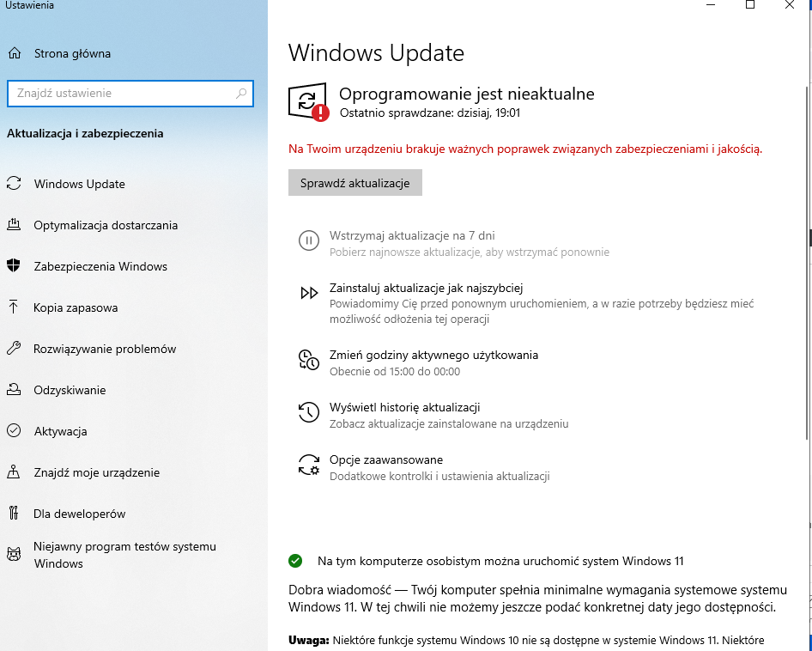812x651 pixels.
Task: Click the history icon for Wyświetl historię aktualizacji
Action: pos(309,412)
